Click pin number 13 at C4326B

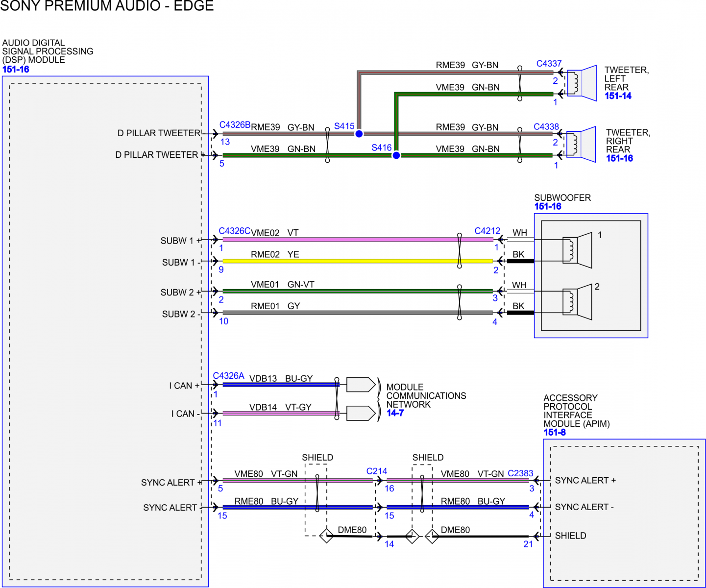225,142
